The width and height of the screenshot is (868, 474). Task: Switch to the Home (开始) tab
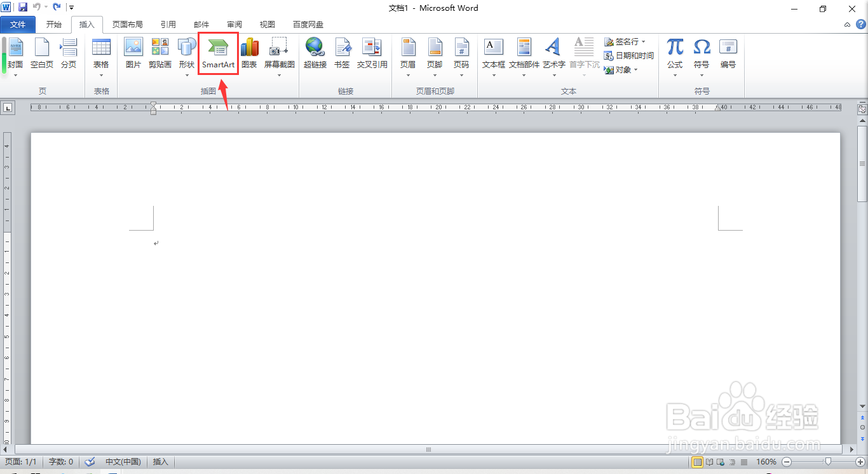pyautogui.click(x=54, y=25)
